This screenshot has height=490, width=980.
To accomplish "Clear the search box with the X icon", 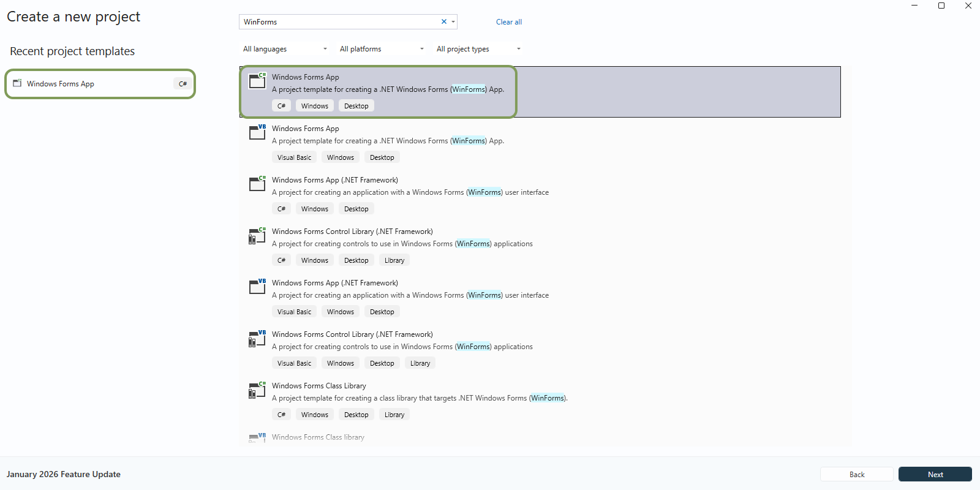I will click(x=444, y=21).
